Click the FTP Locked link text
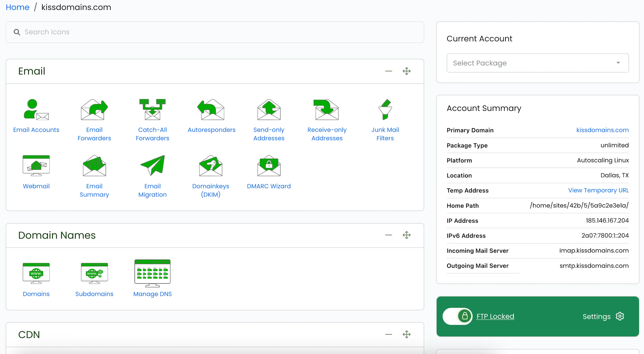This screenshot has width=644, height=354. click(x=495, y=316)
